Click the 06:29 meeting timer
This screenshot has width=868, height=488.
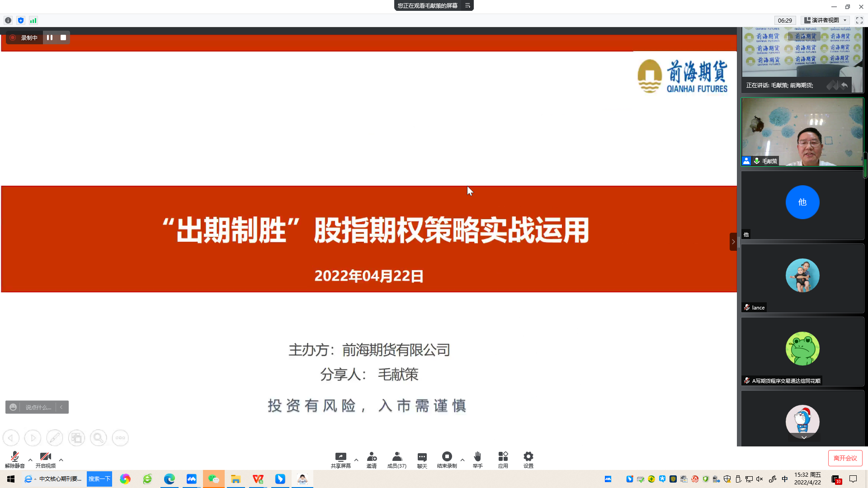point(785,20)
